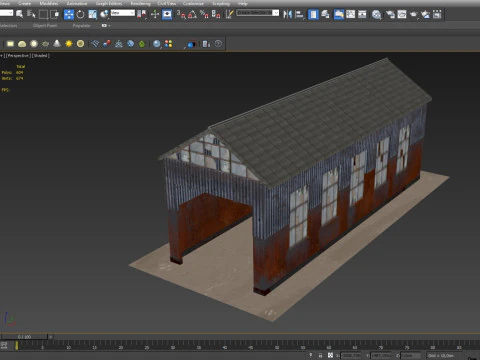Click the Select and Manipulate icon

coord(155,14)
